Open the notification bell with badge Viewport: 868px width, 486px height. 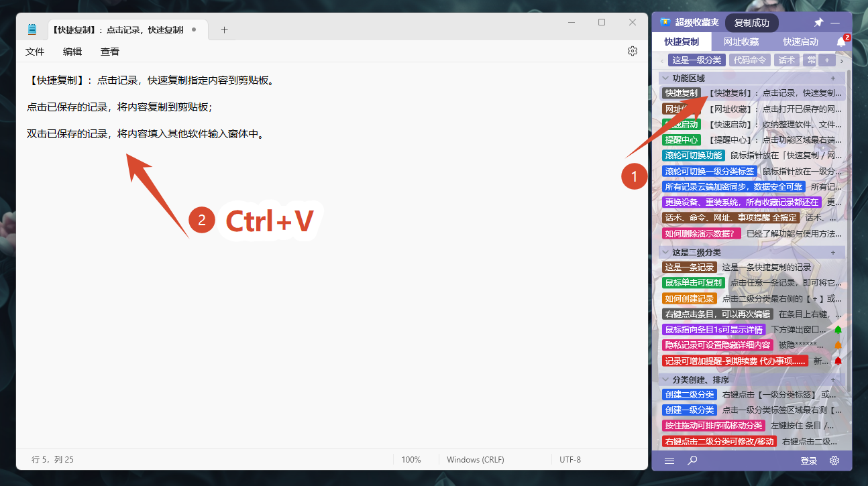pyautogui.click(x=841, y=42)
